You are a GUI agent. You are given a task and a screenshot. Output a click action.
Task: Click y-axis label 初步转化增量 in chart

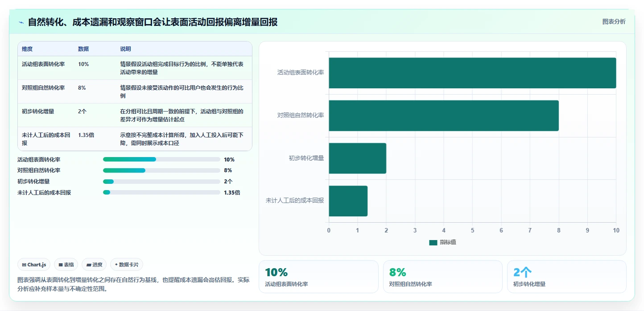tap(306, 158)
